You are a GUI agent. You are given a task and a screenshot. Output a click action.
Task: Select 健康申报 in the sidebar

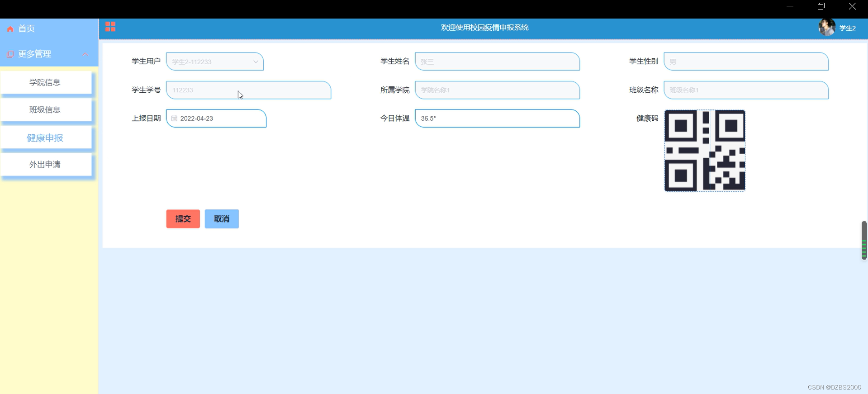pyautogui.click(x=46, y=138)
